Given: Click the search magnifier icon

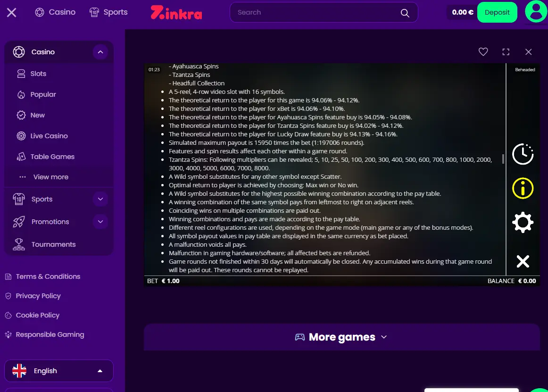Looking at the screenshot, I should point(405,13).
